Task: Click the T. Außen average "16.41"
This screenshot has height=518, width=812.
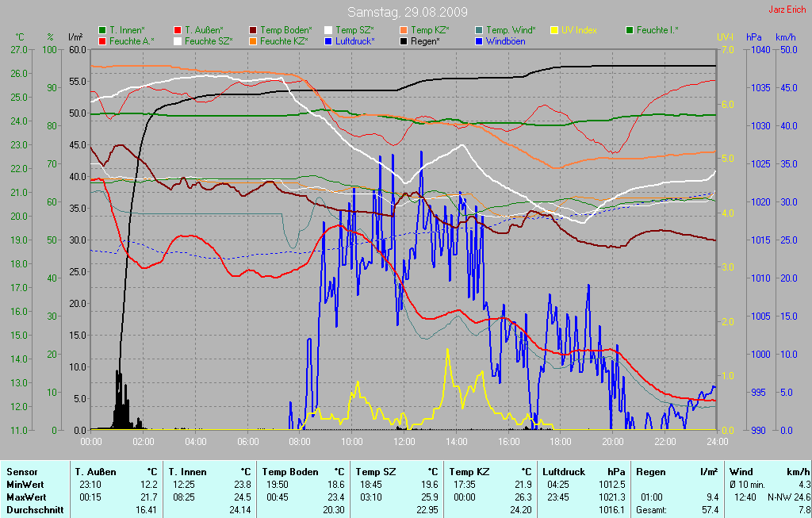Action: pyautogui.click(x=147, y=510)
